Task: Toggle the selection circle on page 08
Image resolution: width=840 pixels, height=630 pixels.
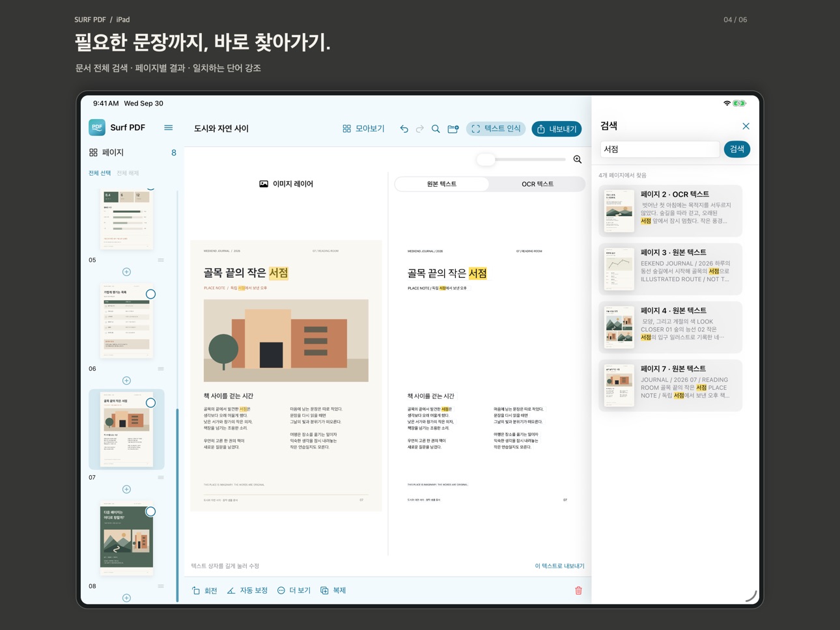Action: pyautogui.click(x=150, y=512)
